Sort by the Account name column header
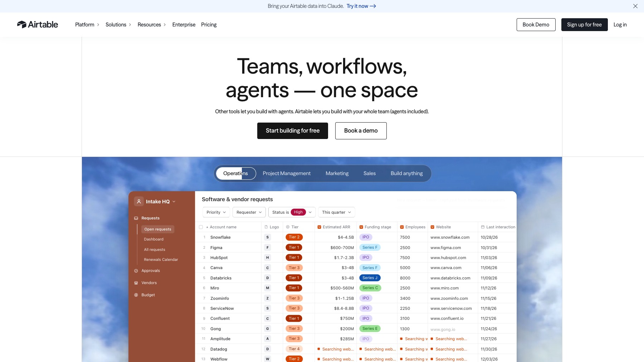Image resolution: width=644 pixels, height=362 pixels. point(223,227)
